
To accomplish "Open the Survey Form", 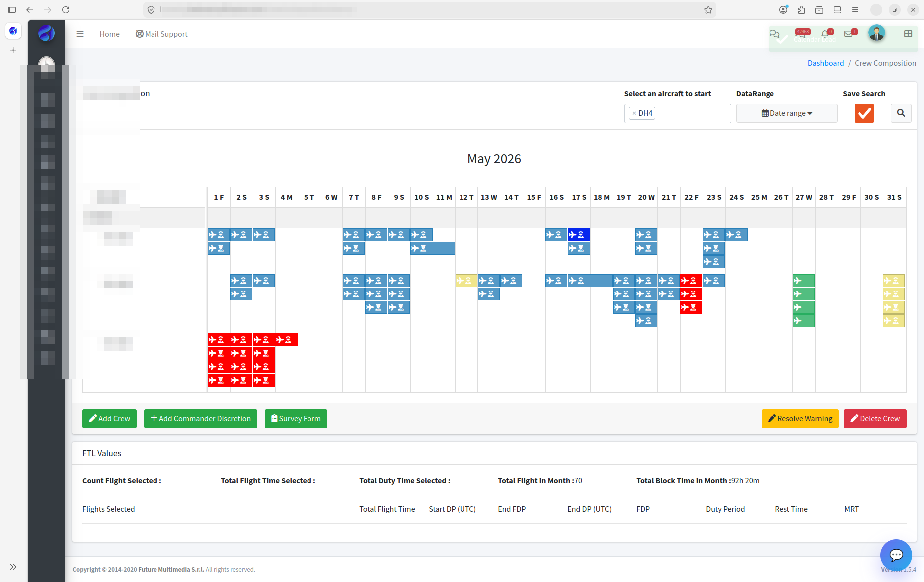I will (296, 419).
